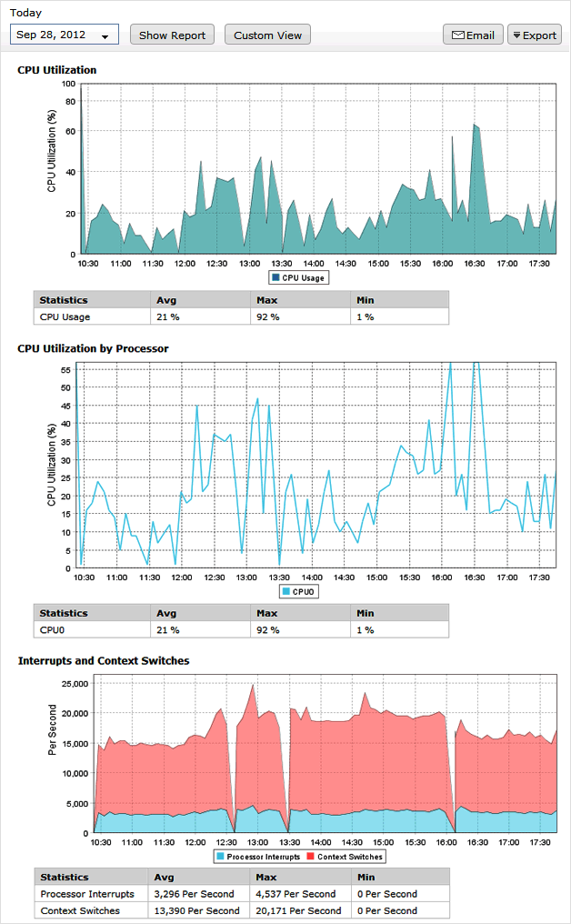Click Max header in the Interrupts statistics table
This screenshot has height=924, width=571.
point(265,877)
